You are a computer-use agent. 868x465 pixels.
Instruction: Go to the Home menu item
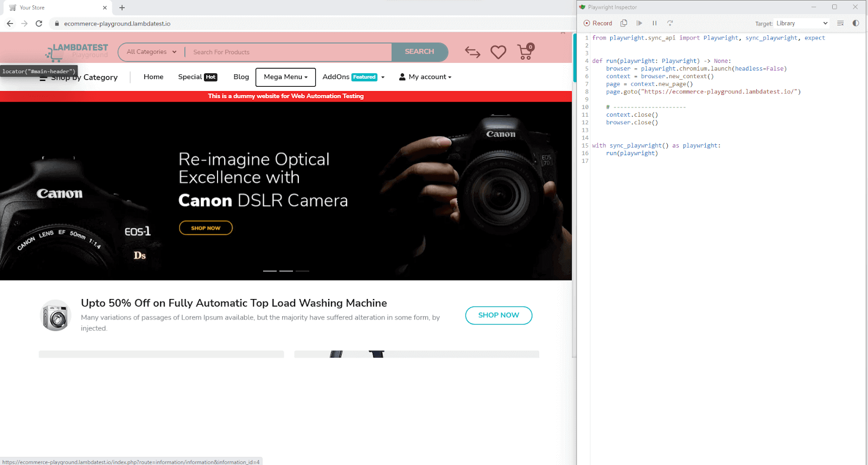pos(154,77)
